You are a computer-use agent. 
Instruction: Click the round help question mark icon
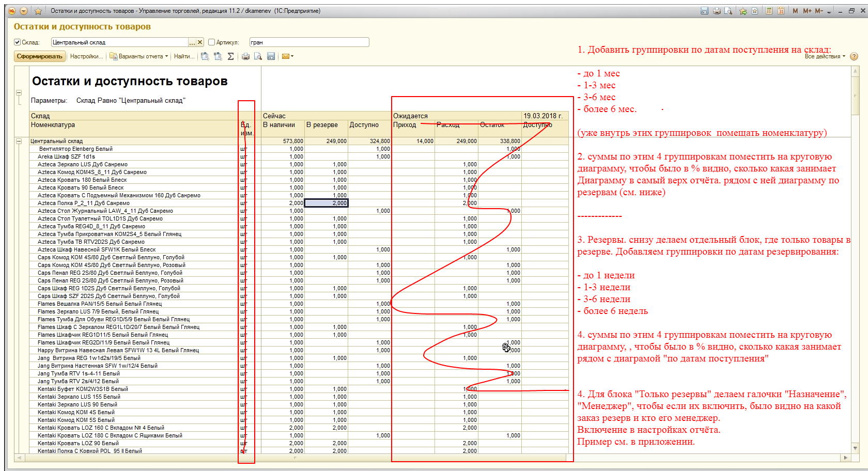854,56
